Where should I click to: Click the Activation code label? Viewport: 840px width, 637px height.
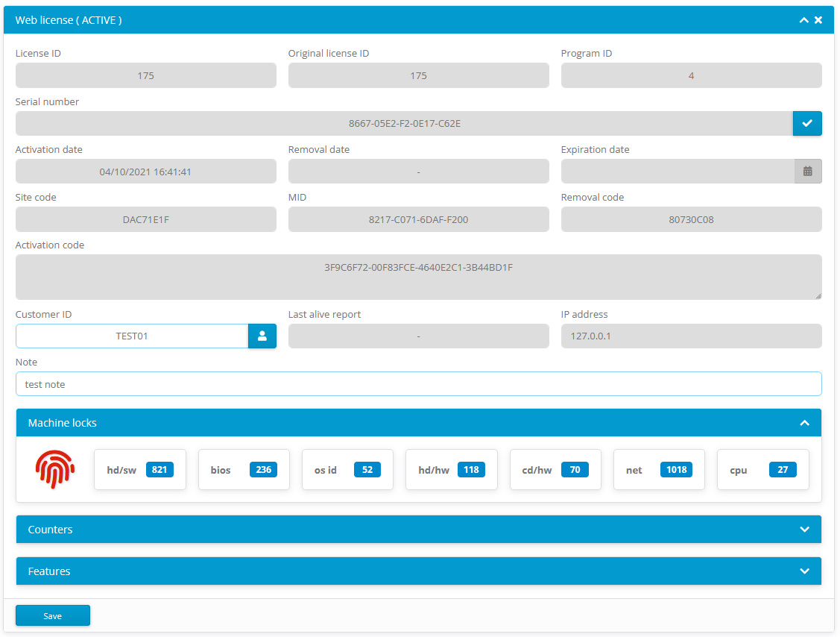(x=50, y=245)
